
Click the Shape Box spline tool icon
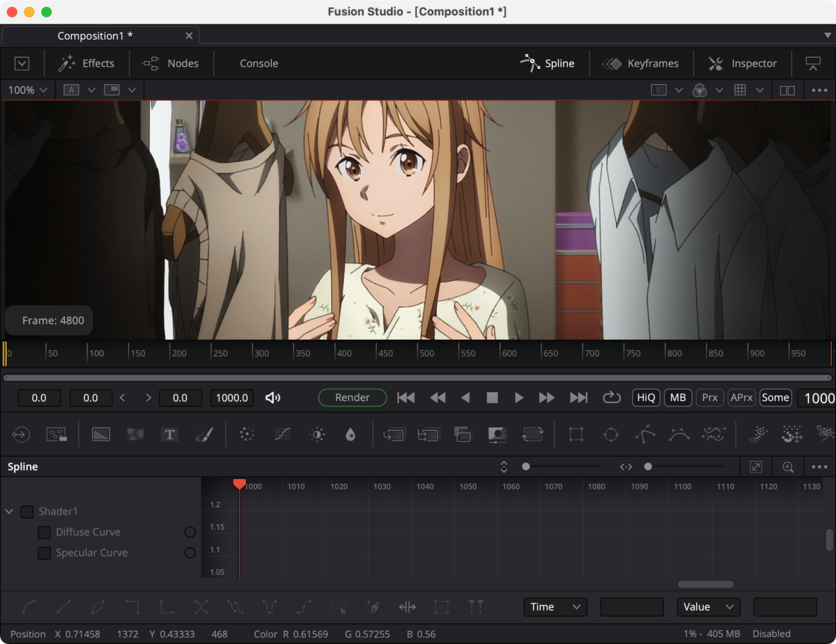point(442,607)
